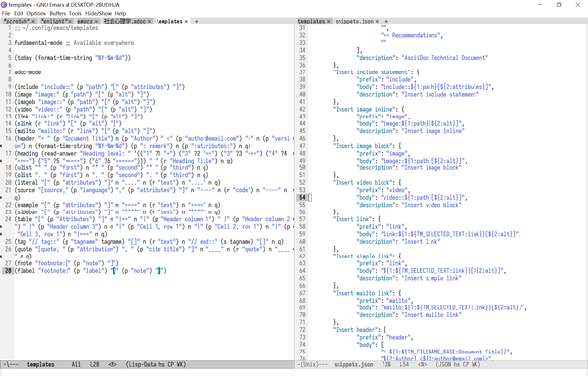The height and width of the screenshot is (376, 588).
Task: Switch to the *enlight* tab
Action: [54, 21]
